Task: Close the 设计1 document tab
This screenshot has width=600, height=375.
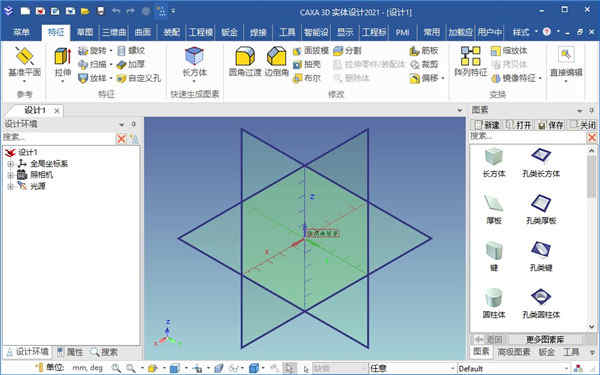Action: pyautogui.click(x=57, y=111)
